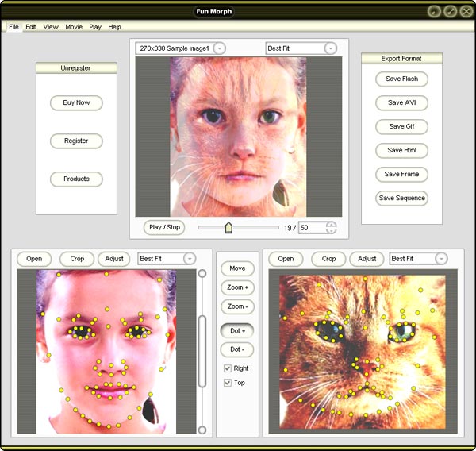The image size is (476, 451).
Task: Click the cat target image canvas
Action: tap(363, 352)
